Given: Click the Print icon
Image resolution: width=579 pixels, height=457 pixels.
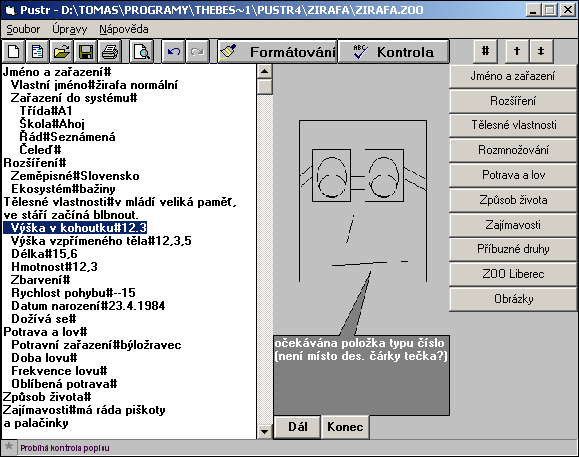Looking at the screenshot, I should (109, 51).
